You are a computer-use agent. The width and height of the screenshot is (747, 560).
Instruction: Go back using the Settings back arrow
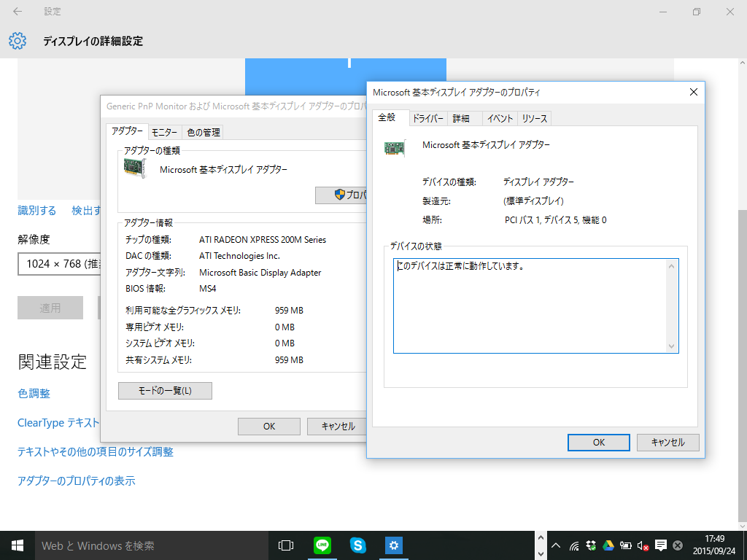[18, 12]
